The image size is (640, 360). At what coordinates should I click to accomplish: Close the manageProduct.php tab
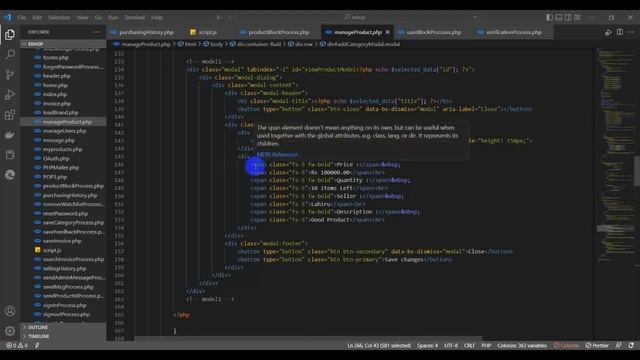pyautogui.click(x=387, y=32)
